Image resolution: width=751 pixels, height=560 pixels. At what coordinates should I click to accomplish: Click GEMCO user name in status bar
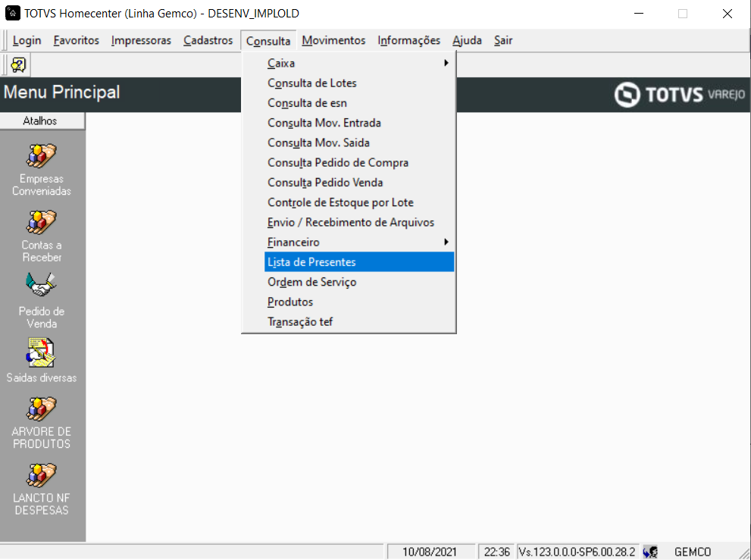point(693,552)
